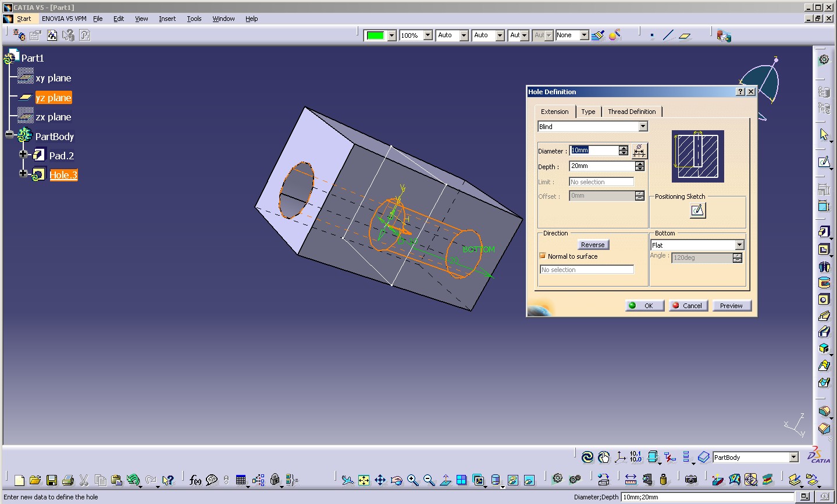Select the Fit All In view icon
Image resolution: width=837 pixels, height=504 pixels.
[x=364, y=480]
